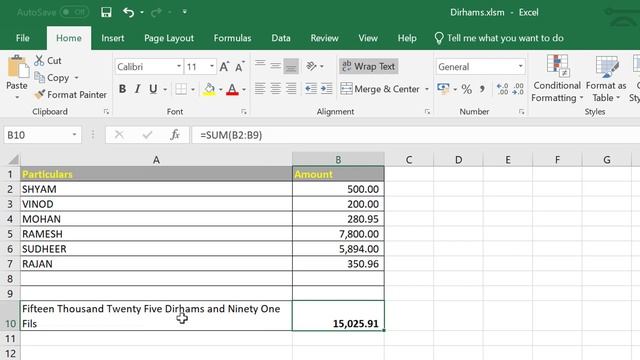The height and width of the screenshot is (360, 640).
Task: Center text horizontally
Action: click(276, 89)
